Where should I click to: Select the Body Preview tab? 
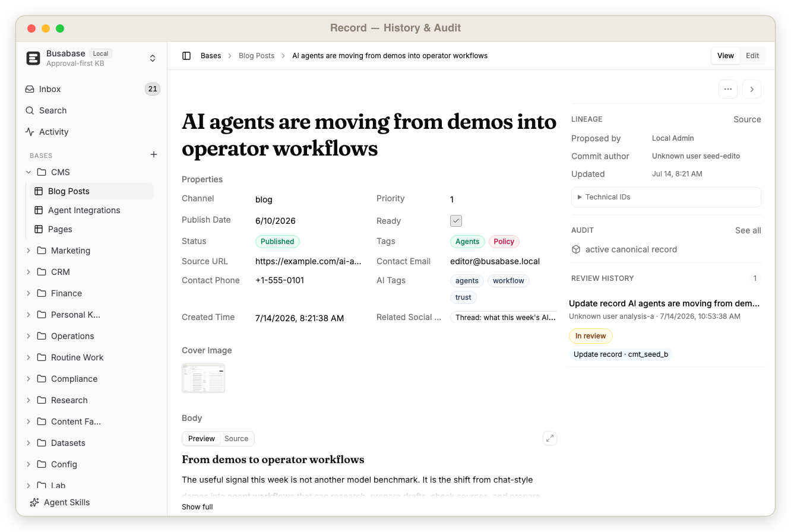coord(201,439)
